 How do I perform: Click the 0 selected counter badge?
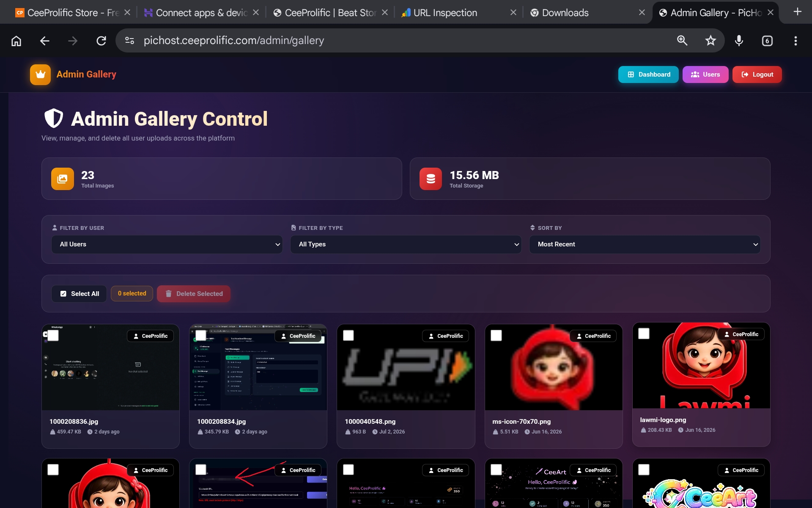pos(132,294)
